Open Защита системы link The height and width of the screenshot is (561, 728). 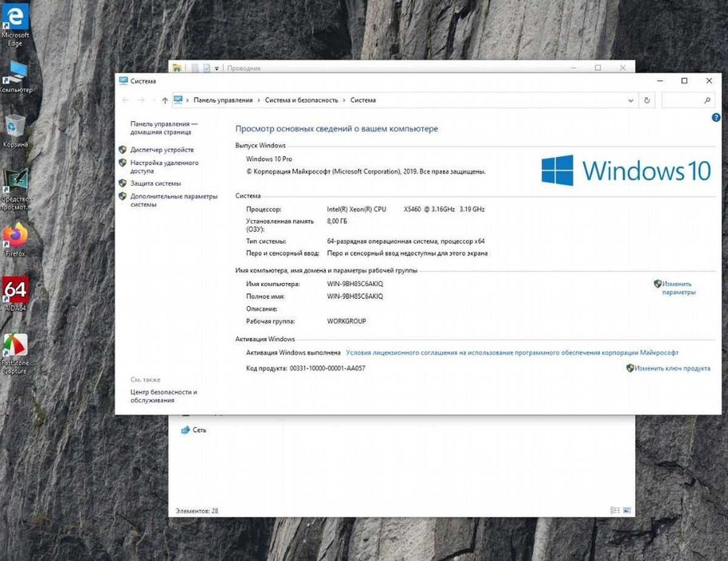(x=155, y=184)
